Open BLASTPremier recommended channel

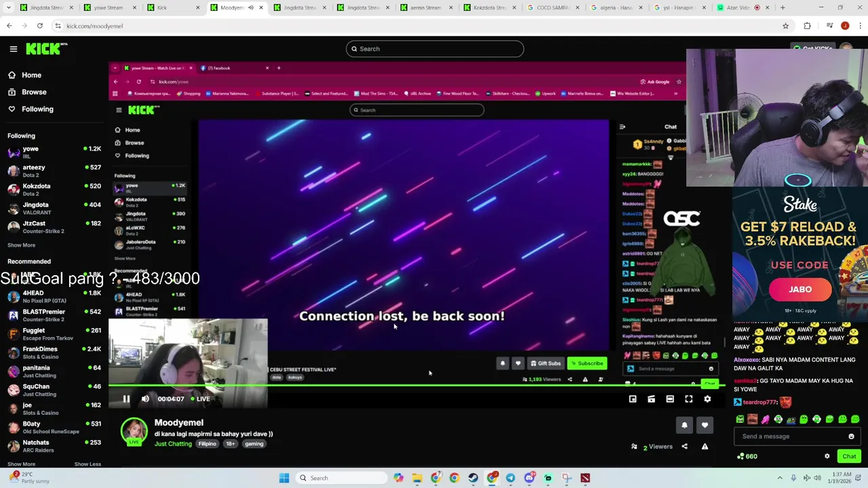point(54,315)
